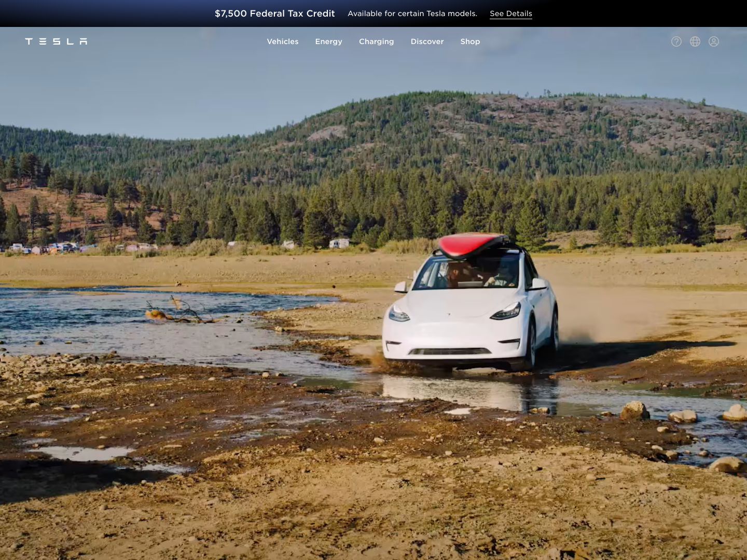This screenshot has width=747, height=560.
Task: Click "Available for certain Tesla models" text
Action: click(412, 13)
